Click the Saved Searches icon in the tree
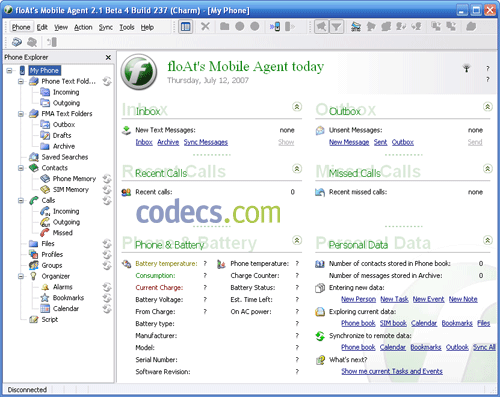This screenshot has width=500, height=397. (x=34, y=157)
